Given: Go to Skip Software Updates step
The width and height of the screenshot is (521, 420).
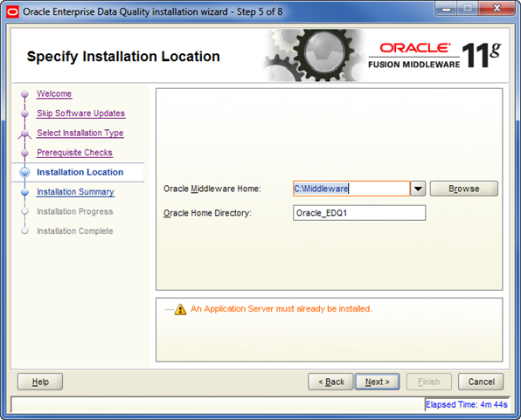Looking at the screenshot, I should 80,114.
